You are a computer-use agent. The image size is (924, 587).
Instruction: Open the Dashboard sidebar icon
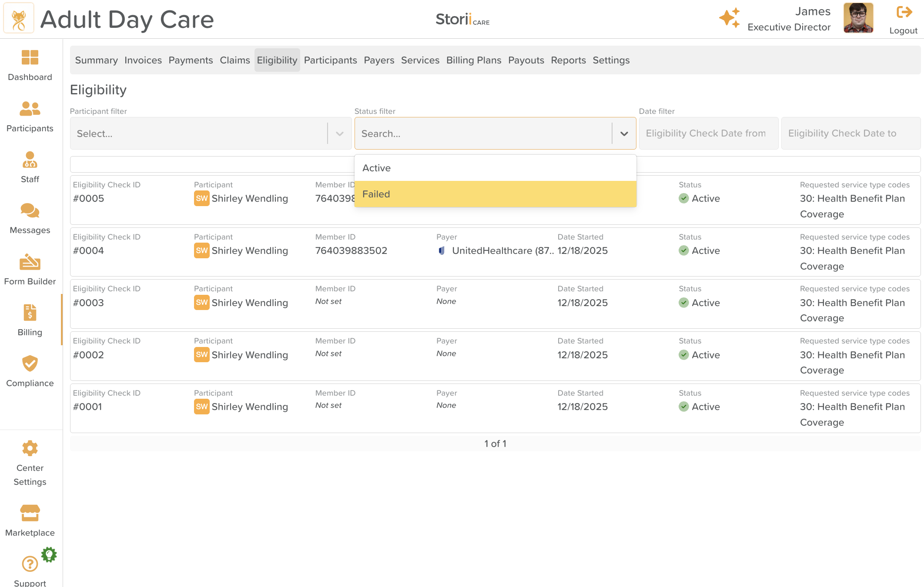click(30, 57)
